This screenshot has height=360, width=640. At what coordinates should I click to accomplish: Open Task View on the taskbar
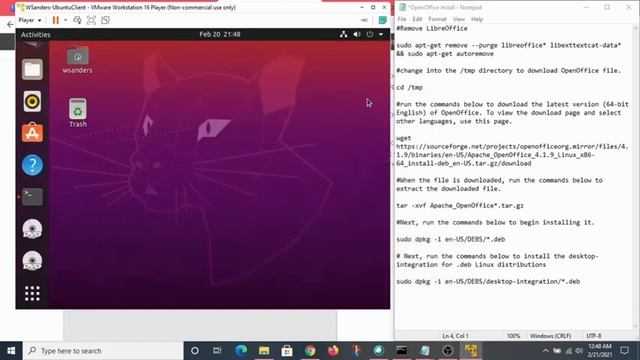217,351
